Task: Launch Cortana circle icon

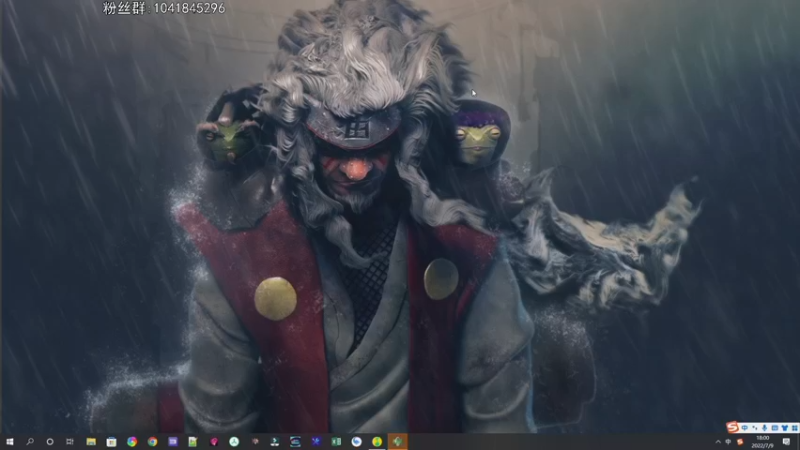Action: coord(50,442)
